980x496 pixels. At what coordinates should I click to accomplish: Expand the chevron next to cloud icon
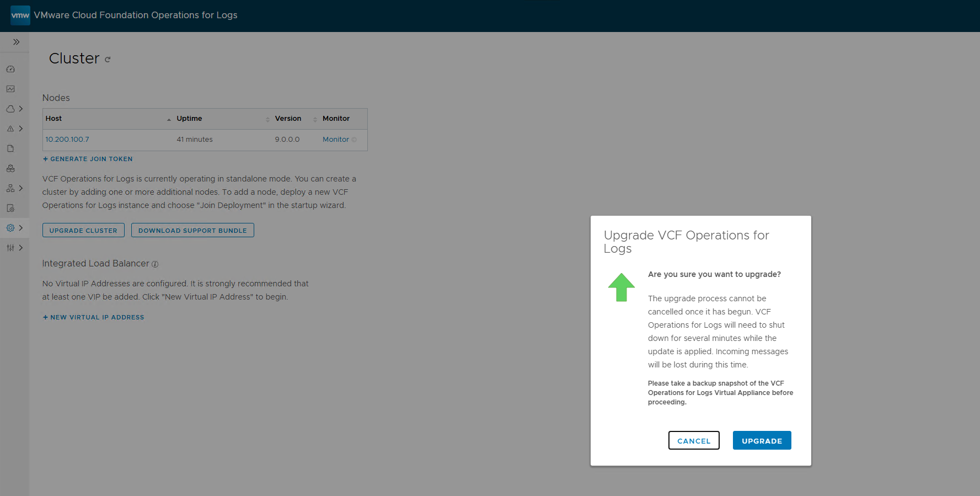coord(21,109)
